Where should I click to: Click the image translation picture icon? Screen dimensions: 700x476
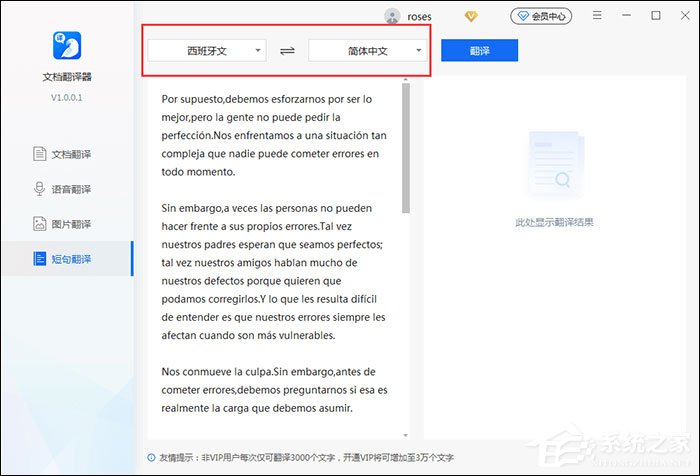coord(40,224)
